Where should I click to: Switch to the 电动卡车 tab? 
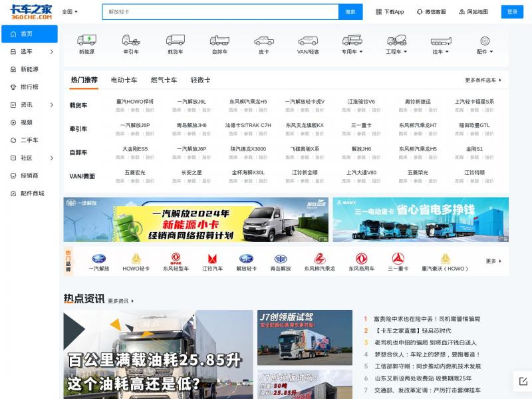[124, 80]
